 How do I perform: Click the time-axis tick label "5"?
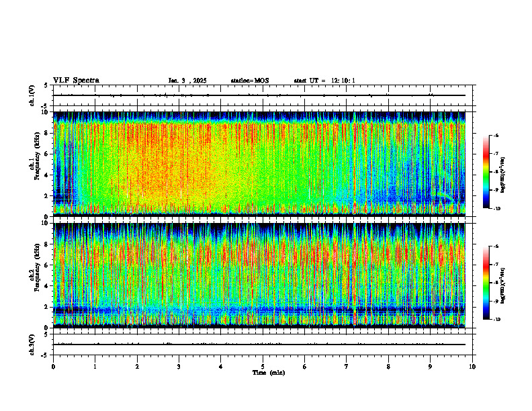pos(263,367)
